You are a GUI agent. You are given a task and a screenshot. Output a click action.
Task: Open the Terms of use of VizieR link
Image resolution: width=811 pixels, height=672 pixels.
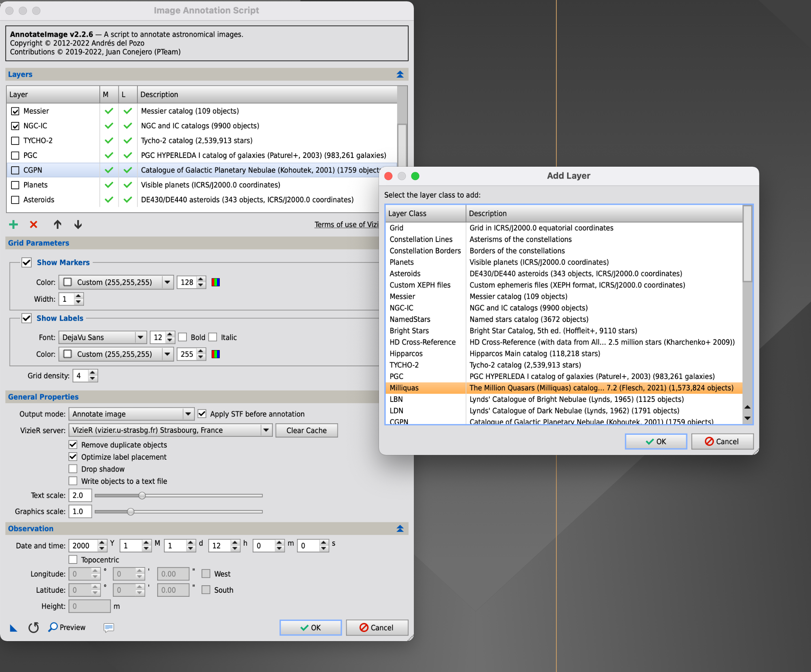346,225
